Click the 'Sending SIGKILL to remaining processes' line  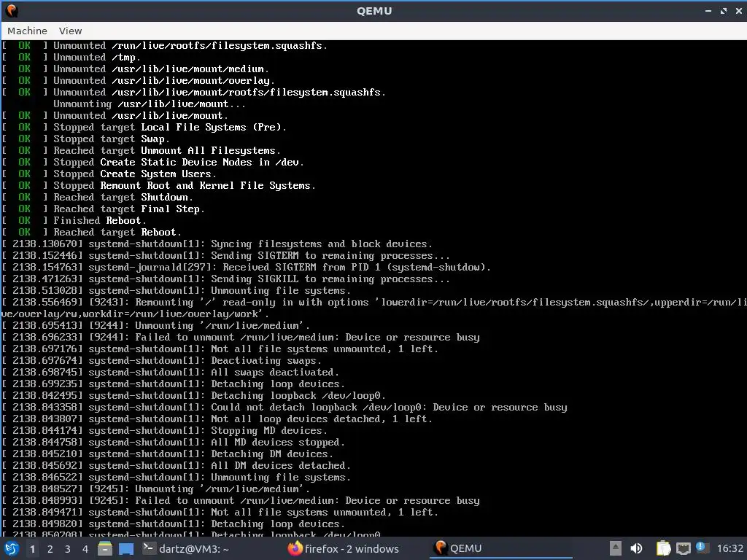(x=226, y=279)
